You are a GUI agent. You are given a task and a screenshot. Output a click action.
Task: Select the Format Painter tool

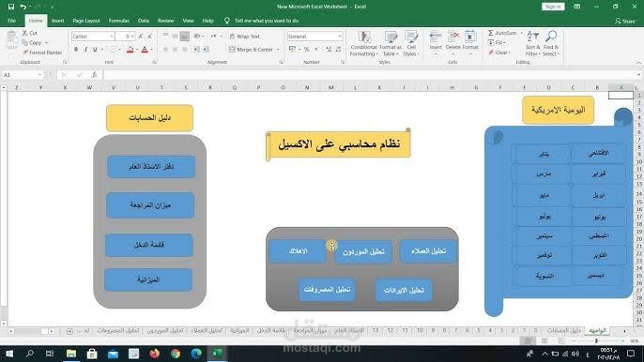42,53
